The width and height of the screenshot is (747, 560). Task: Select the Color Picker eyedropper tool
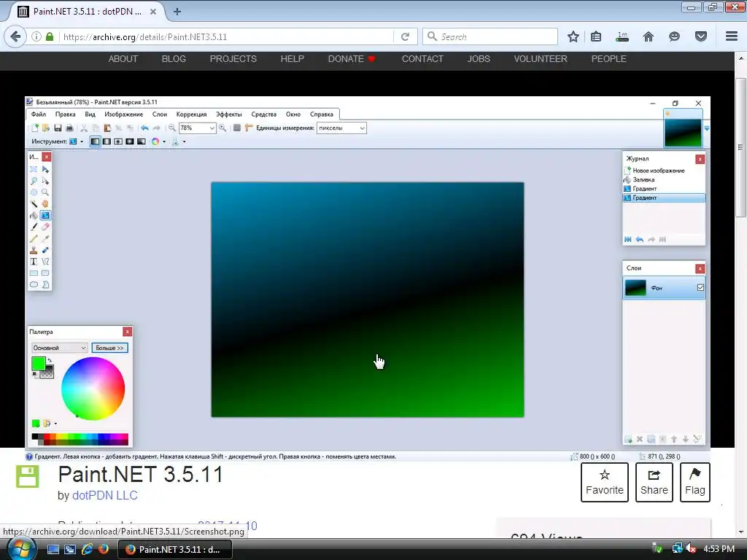(45, 238)
